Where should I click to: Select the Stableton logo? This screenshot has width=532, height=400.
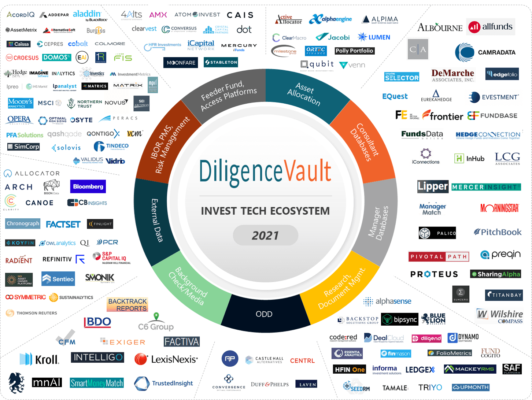click(221, 62)
